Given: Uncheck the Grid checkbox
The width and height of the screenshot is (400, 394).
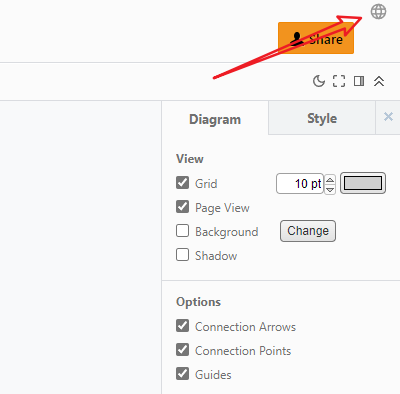Looking at the screenshot, I should (x=182, y=183).
